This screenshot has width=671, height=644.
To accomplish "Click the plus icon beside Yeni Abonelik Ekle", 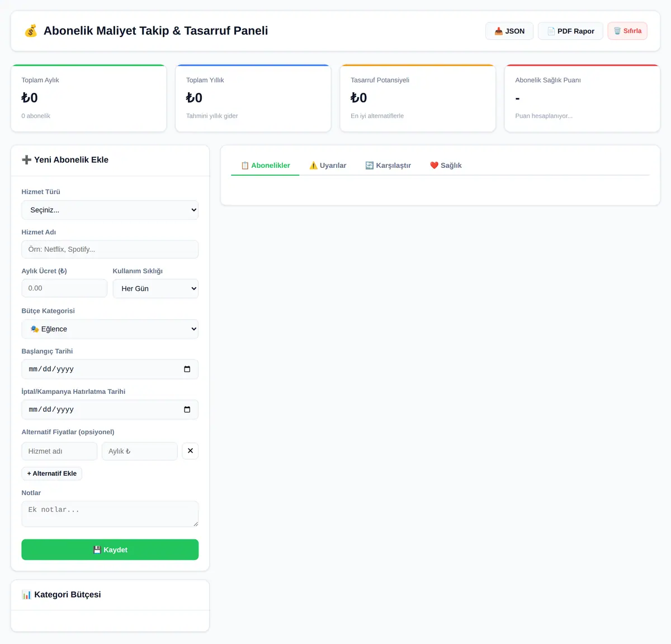I will click(26, 160).
